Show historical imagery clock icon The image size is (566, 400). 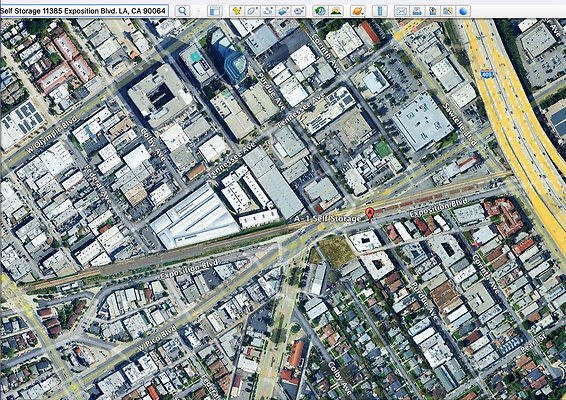320,11
